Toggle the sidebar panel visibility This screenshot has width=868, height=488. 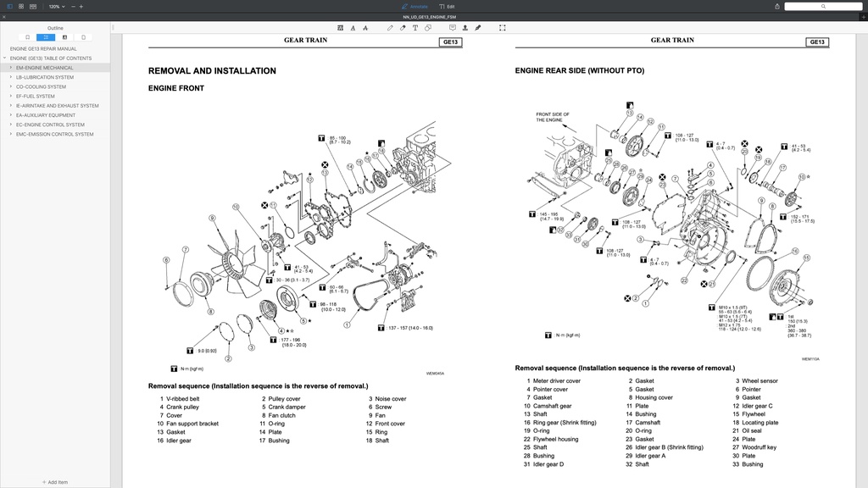[8, 7]
